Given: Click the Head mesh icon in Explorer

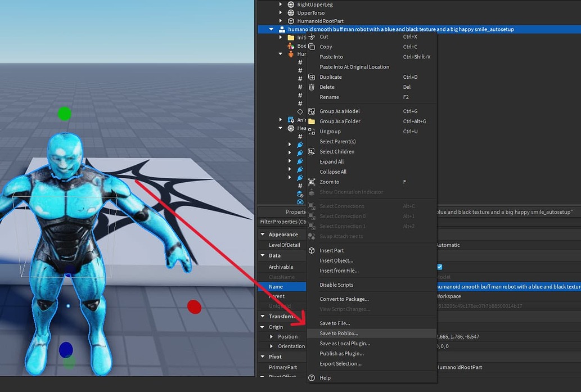Looking at the screenshot, I should 291,128.
